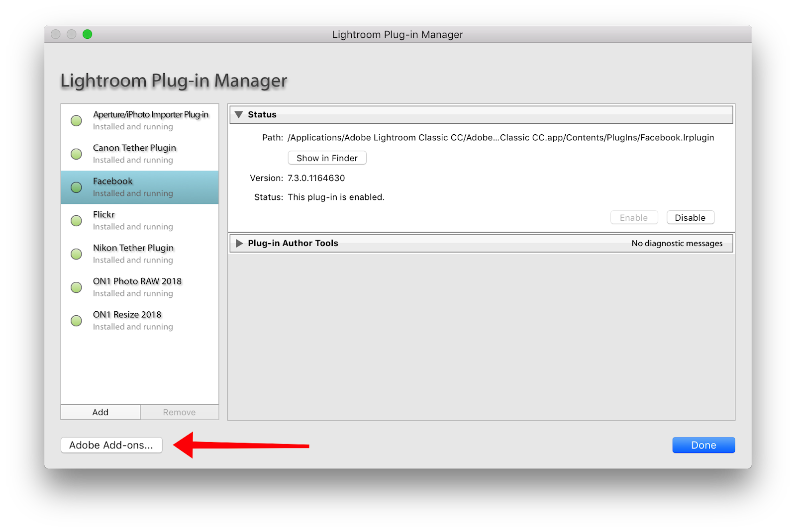Screen dimensions: 796x532
Task: Select ON1 Photo RAW 2018 plug-in
Action: (x=140, y=287)
